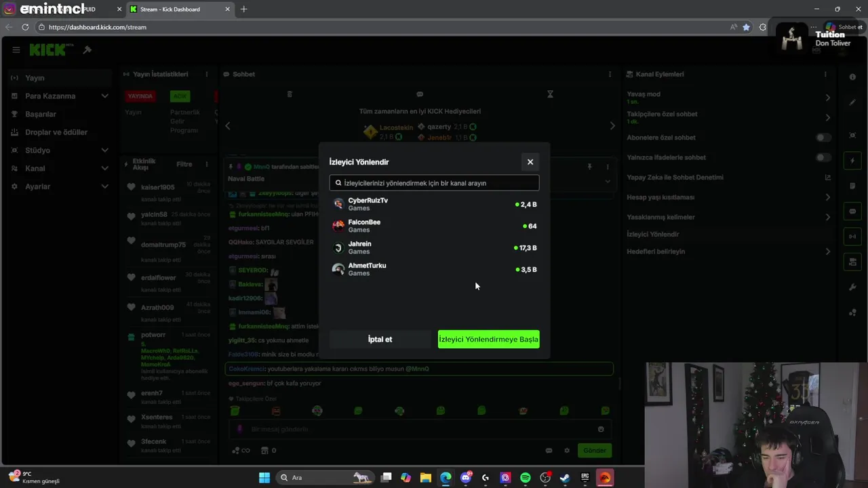Viewport: 868px width, 488px height.
Task: Open chat settings gear below the message box
Action: (x=567, y=450)
